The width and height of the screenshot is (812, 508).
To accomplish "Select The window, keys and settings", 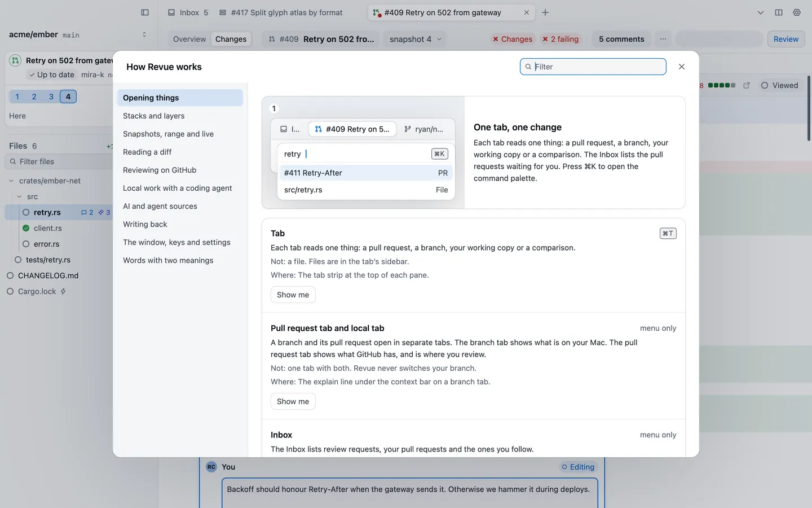I will pyautogui.click(x=180, y=242).
